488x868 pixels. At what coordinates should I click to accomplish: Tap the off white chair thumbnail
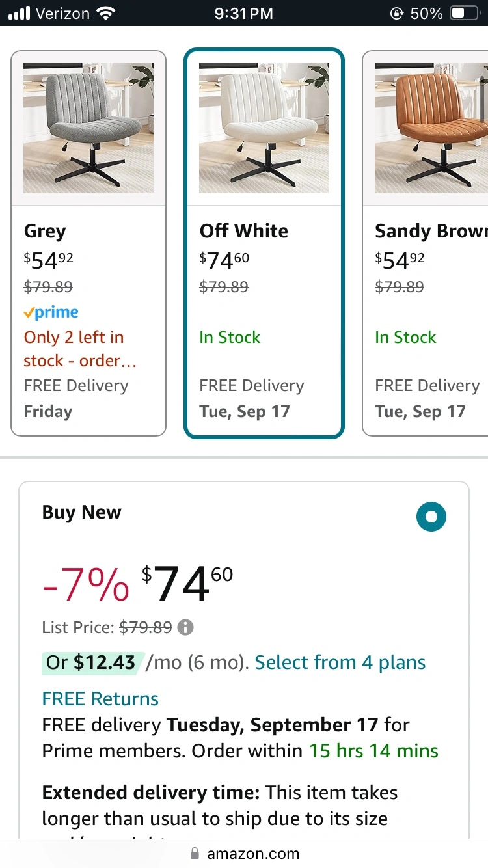264,128
